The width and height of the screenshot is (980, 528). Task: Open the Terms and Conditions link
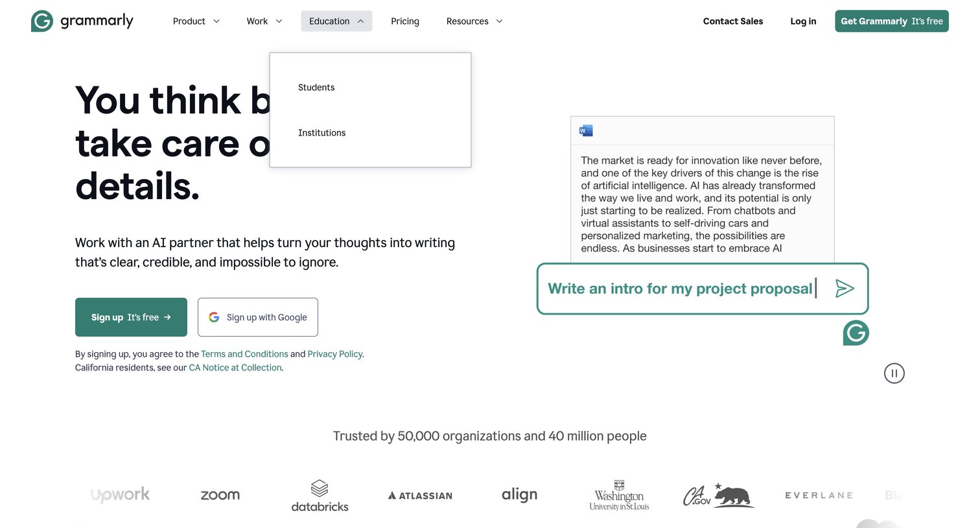pos(244,354)
